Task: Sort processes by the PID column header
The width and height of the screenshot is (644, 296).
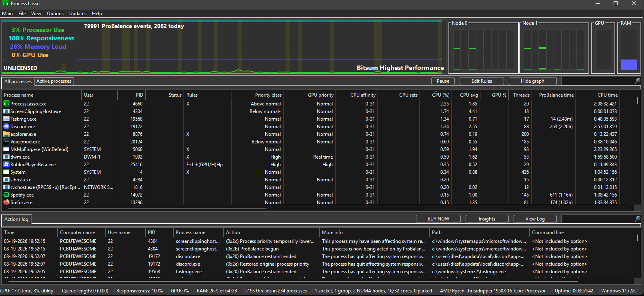Action: coord(131,95)
